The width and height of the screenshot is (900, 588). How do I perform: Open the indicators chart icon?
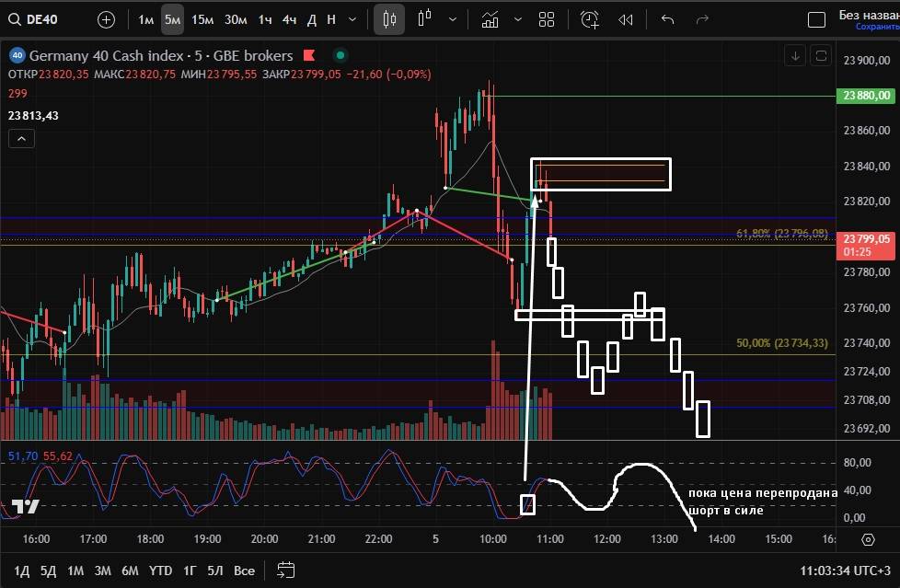490,19
